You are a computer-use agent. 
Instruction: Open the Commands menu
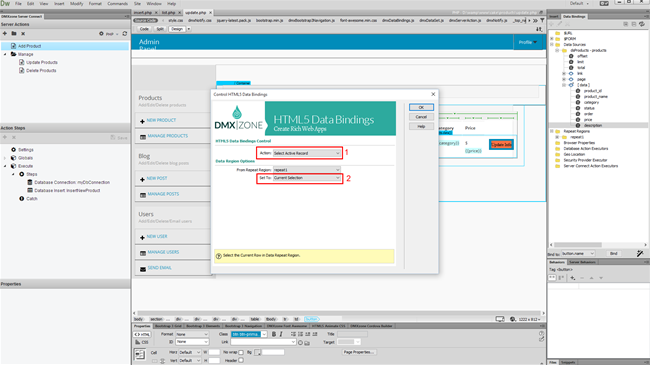(x=117, y=3)
